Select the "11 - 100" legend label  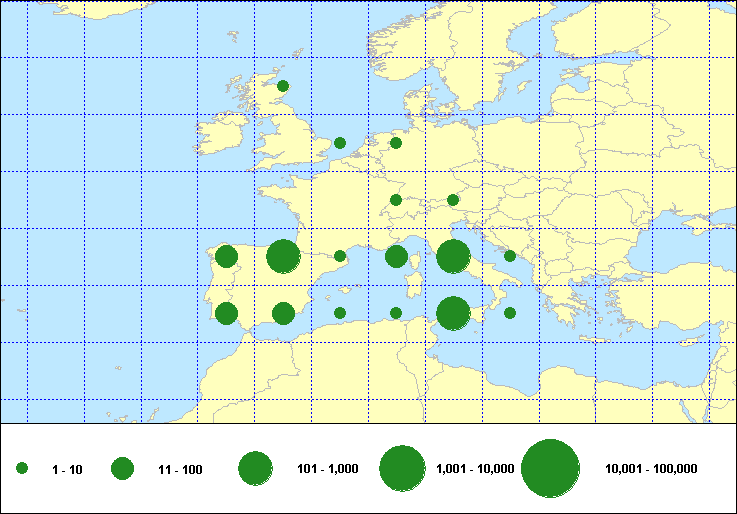[x=180, y=469]
